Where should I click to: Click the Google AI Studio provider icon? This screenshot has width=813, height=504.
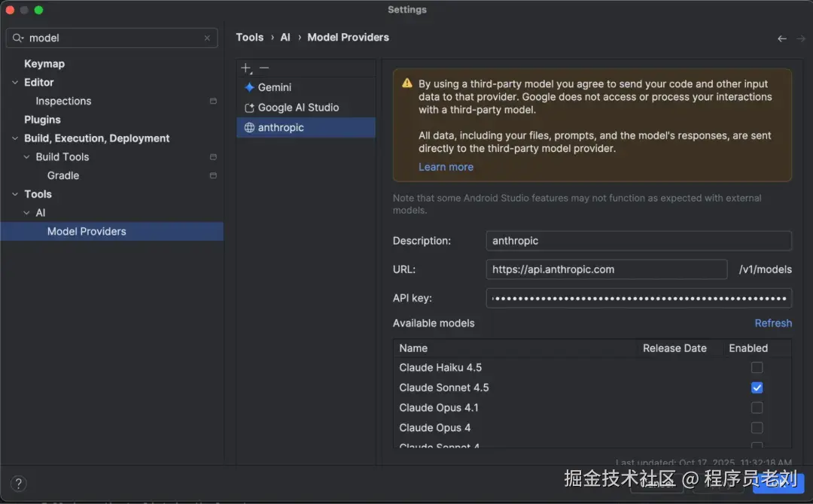[250, 108]
